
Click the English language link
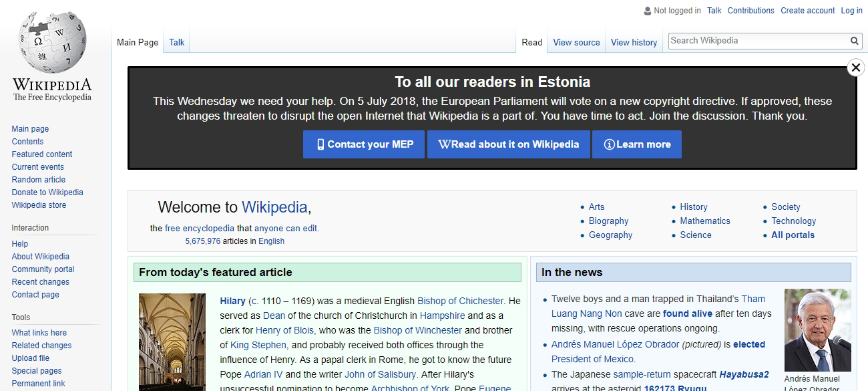(x=271, y=242)
